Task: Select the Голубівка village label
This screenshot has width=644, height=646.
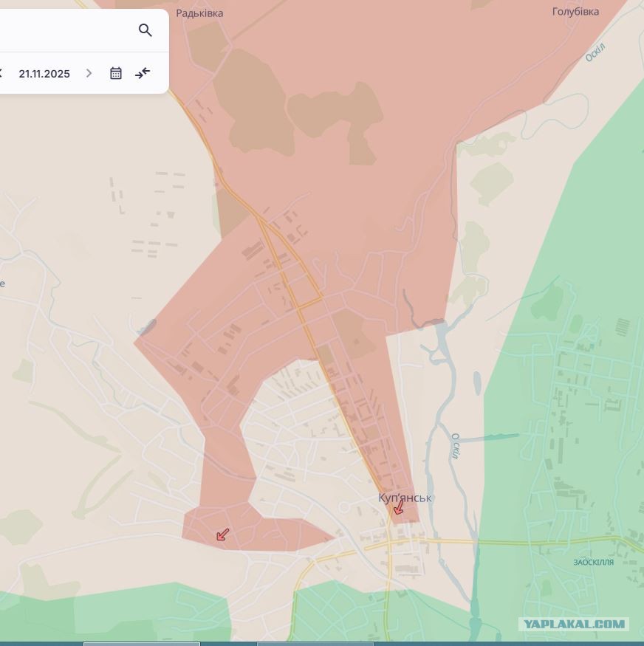Action: pyautogui.click(x=575, y=12)
